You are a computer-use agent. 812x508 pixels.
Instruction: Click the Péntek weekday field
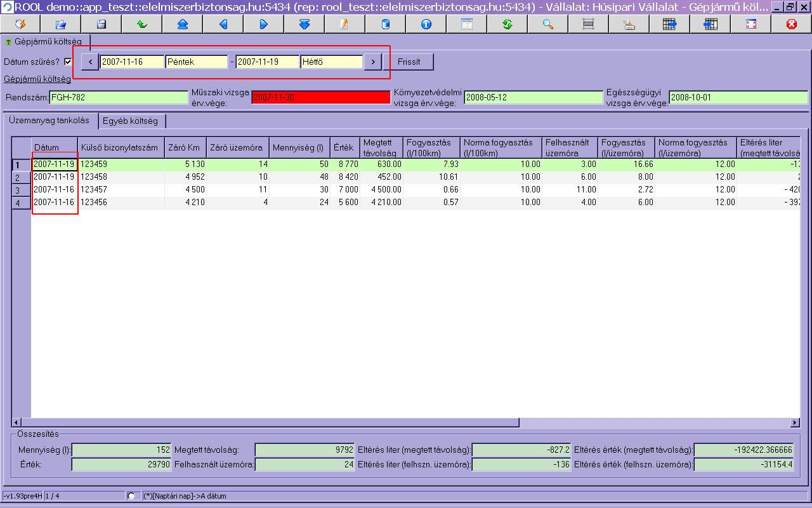[x=196, y=62]
